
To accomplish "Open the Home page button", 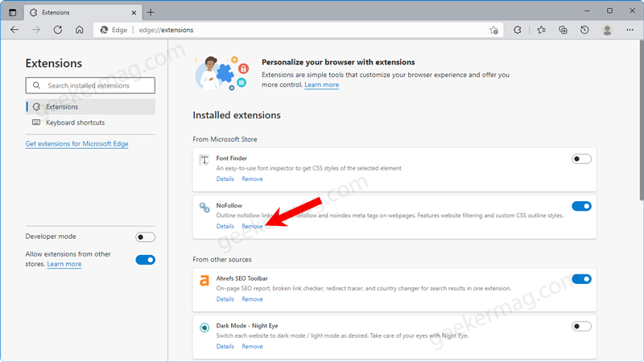I will (79, 30).
